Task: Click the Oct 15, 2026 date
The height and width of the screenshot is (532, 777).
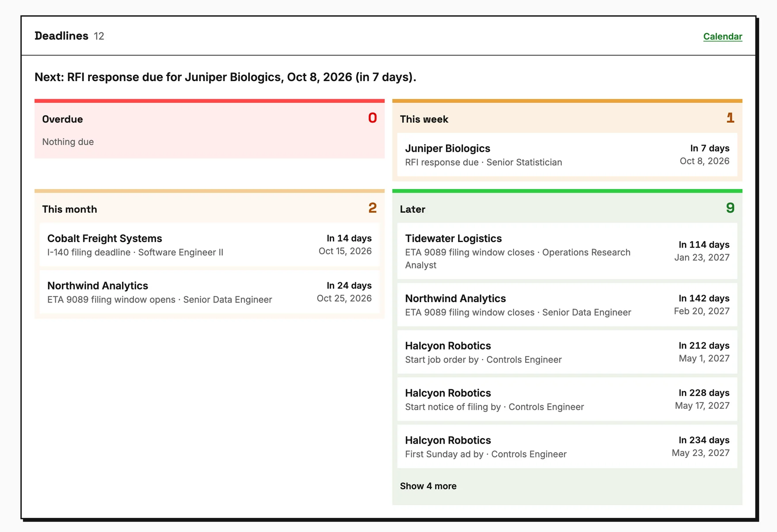Action: point(345,251)
